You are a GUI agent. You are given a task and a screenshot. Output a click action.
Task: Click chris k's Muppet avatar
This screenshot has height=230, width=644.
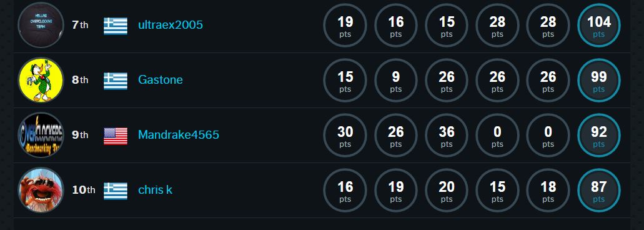coord(41,190)
